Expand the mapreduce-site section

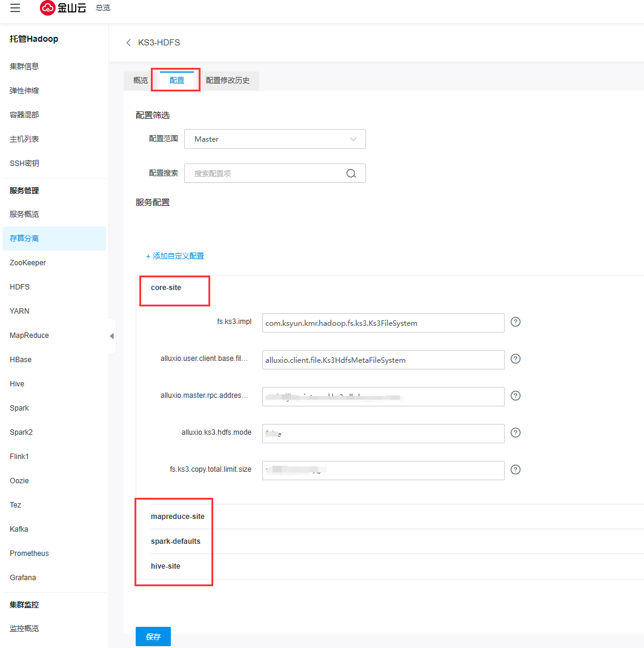pyautogui.click(x=178, y=517)
